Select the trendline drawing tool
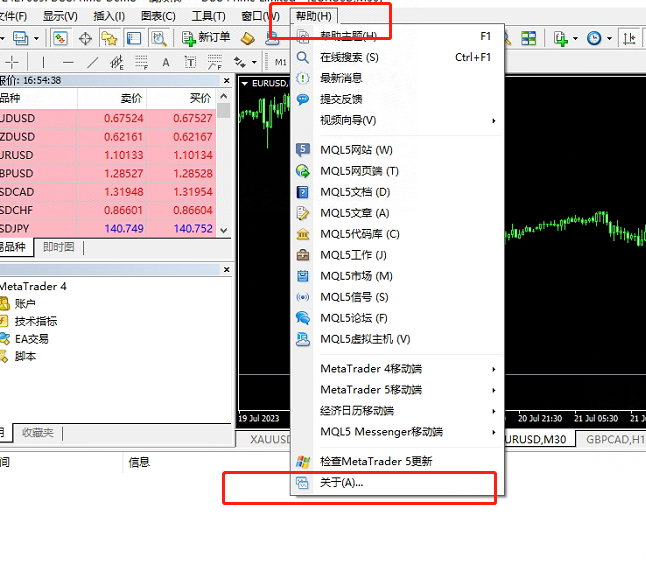This screenshot has height=568, width=646. pos(93,62)
